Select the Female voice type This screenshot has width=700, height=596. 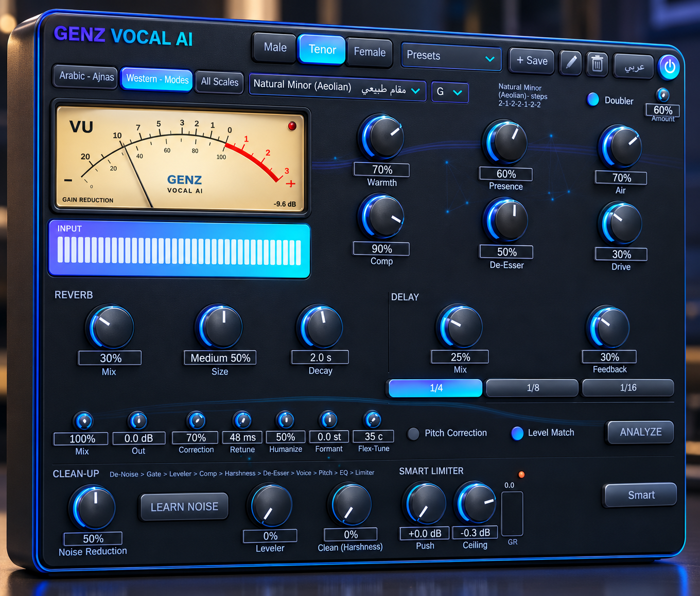[x=370, y=52]
